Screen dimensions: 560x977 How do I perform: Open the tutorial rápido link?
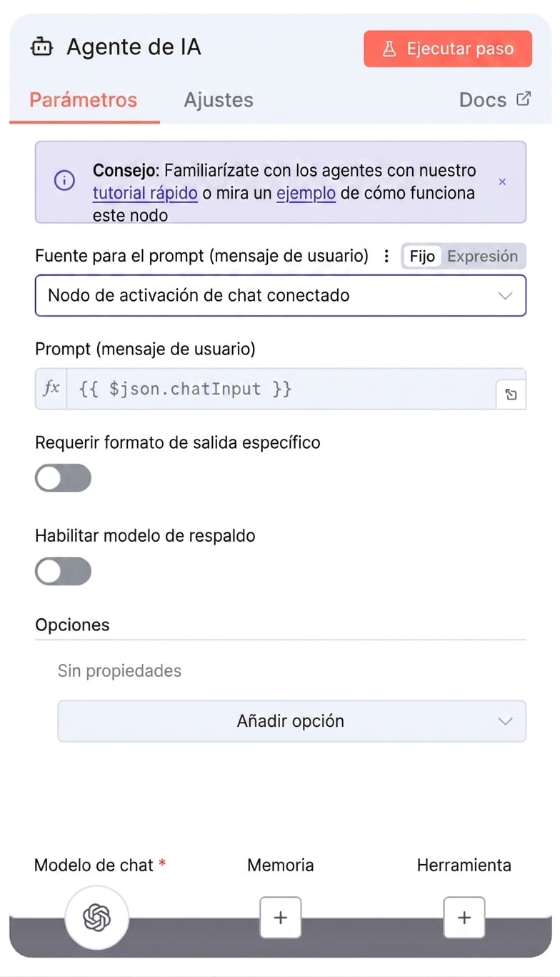click(x=145, y=193)
